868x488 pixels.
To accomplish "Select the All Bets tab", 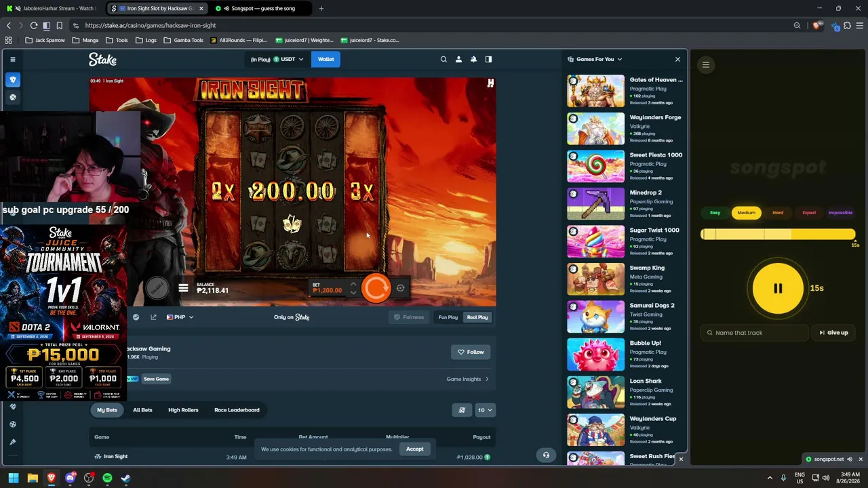I will 142,410.
